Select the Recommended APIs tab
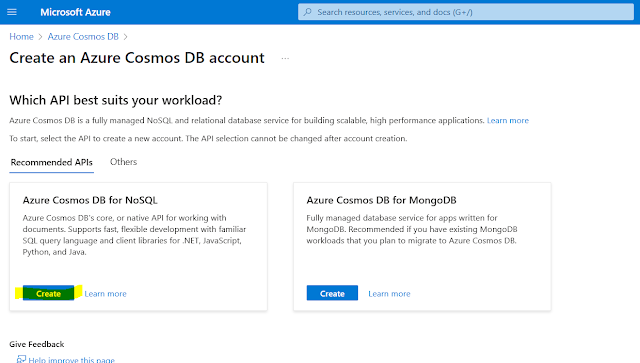 coord(51,163)
